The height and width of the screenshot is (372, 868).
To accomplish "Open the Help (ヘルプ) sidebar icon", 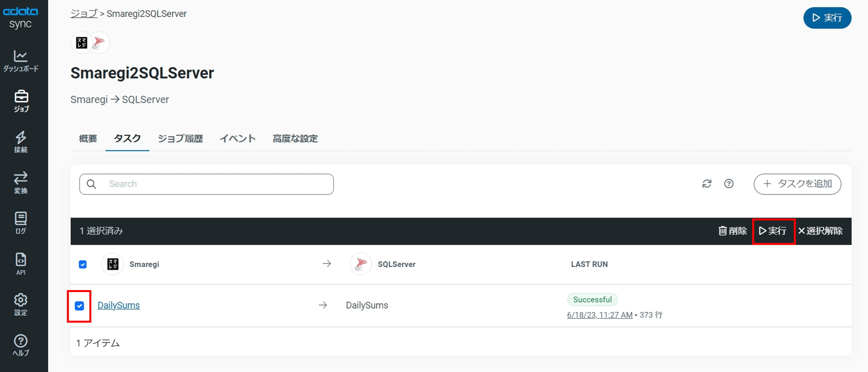I will pos(21,345).
